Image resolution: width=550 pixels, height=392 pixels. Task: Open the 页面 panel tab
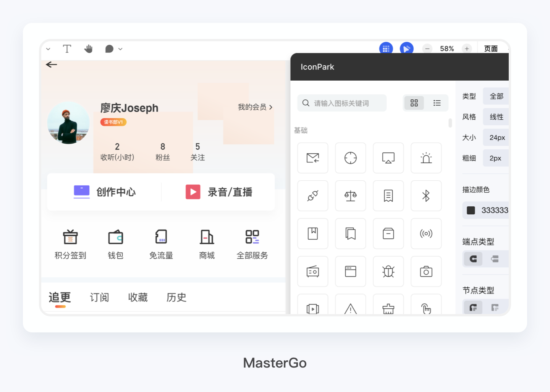[490, 49]
